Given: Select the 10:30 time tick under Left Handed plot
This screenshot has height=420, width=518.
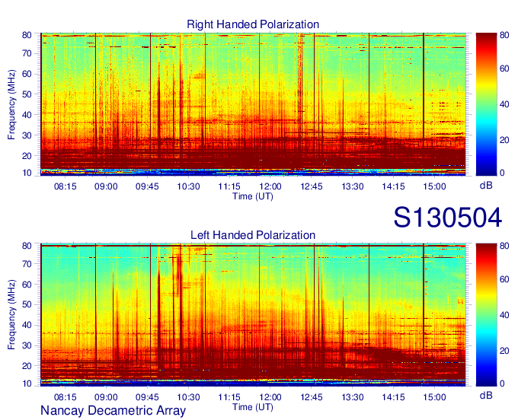Looking at the screenshot, I should click(188, 397).
